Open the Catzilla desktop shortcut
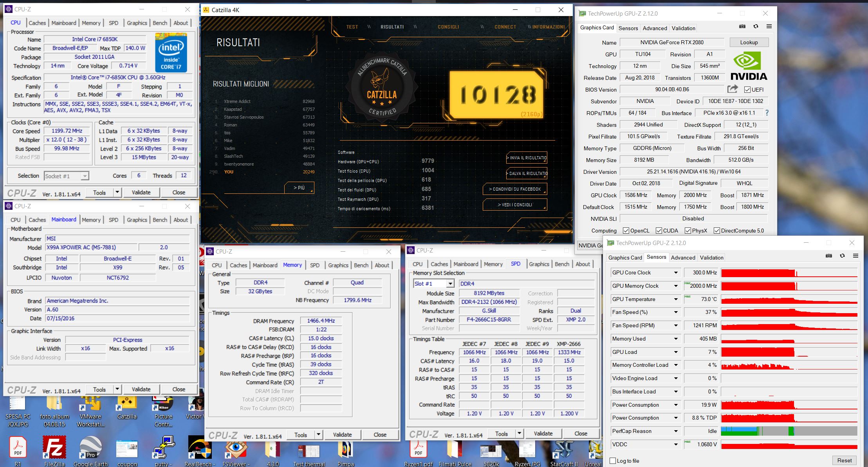 127,407
